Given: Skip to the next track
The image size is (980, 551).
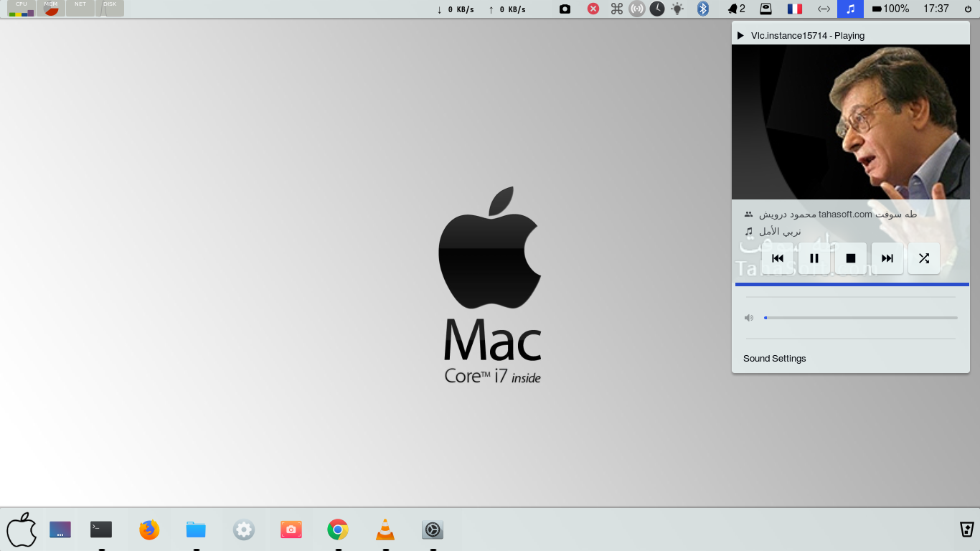Looking at the screenshot, I should (887, 258).
